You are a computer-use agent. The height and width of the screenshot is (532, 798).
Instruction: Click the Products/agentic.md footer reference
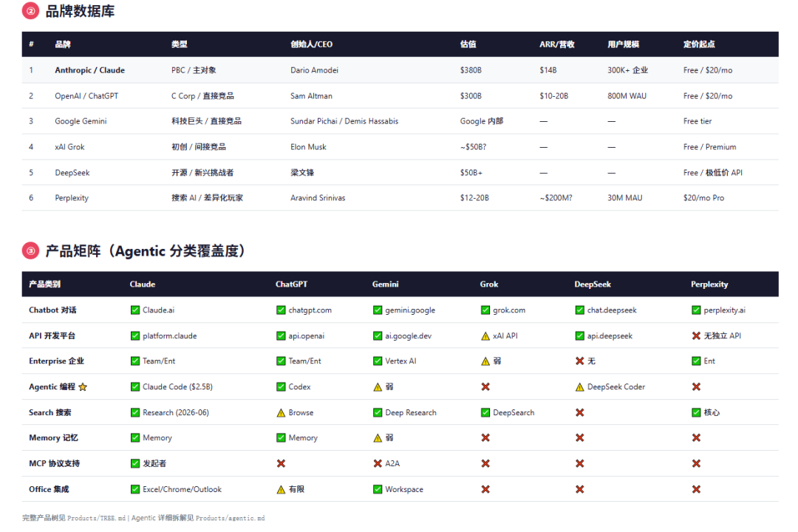pyautogui.click(x=230, y=518)
